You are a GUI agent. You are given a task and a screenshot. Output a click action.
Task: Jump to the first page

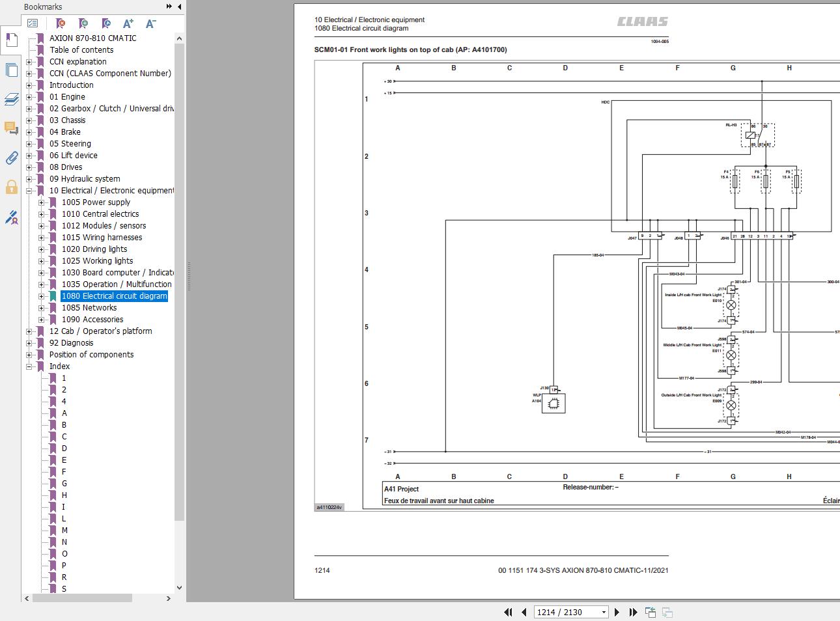pyautogui.click(x=508, y=612)
